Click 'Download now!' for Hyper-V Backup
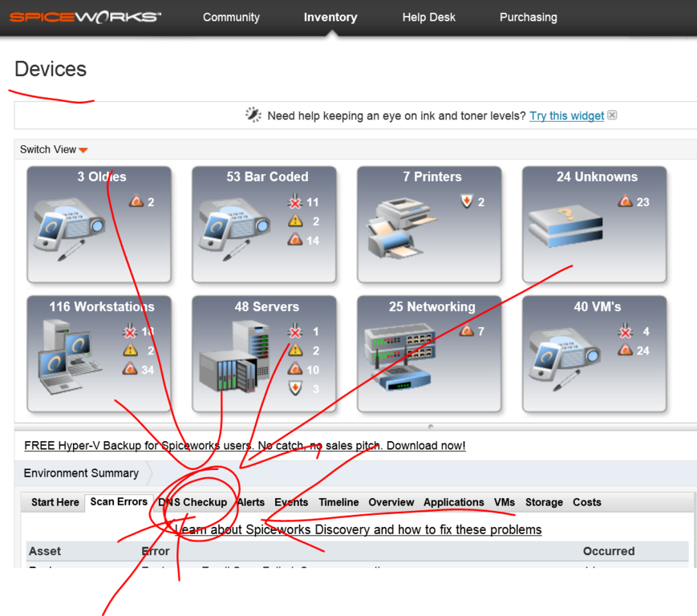Screen dimensions: 697x616 pyautogui.click(x=426, y=446)
